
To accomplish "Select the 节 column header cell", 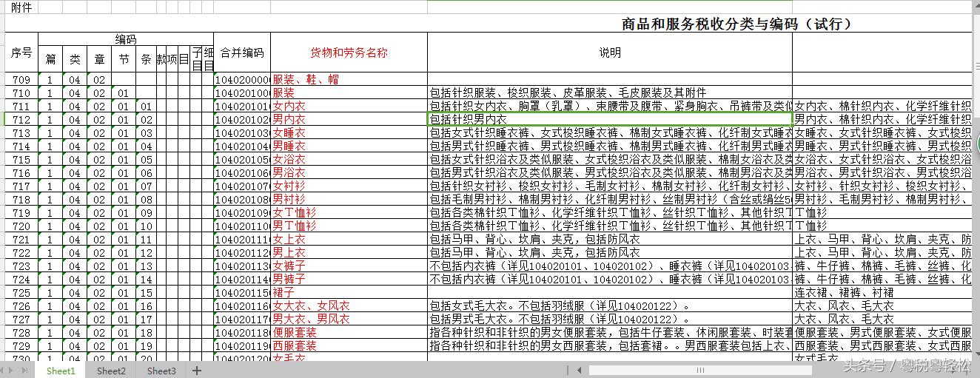I will (124, 59).
